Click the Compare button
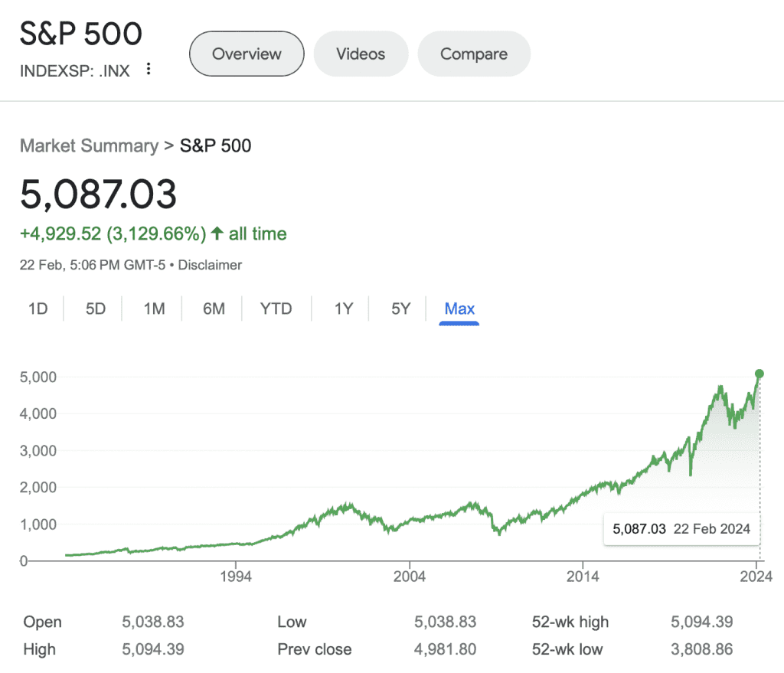 click(474, 54)
